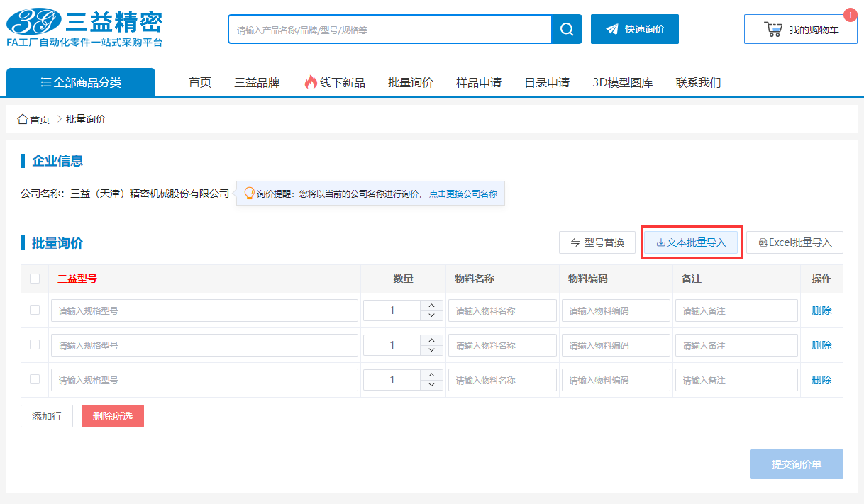Viewport: 864px width, 504px height.
Task: Open 3D模型图库 in the navigation bar
Action: pos(623,83)
